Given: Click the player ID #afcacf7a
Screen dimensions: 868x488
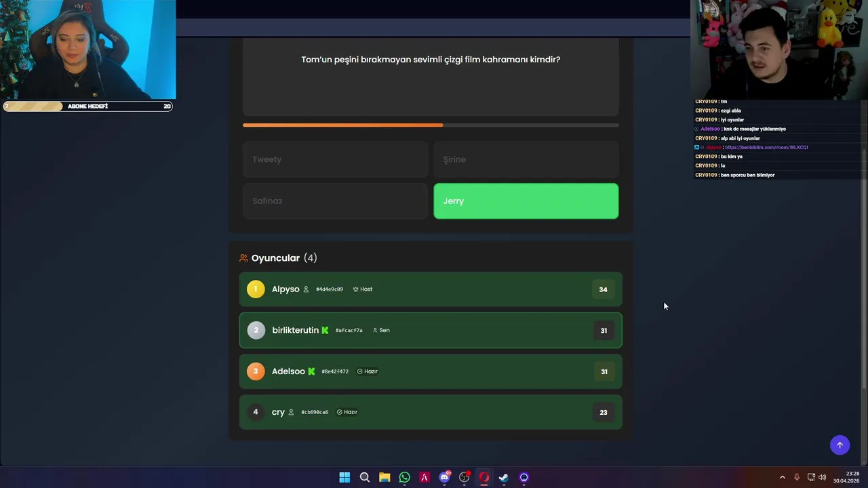Looking at the screenshot, I should (349, 330).
